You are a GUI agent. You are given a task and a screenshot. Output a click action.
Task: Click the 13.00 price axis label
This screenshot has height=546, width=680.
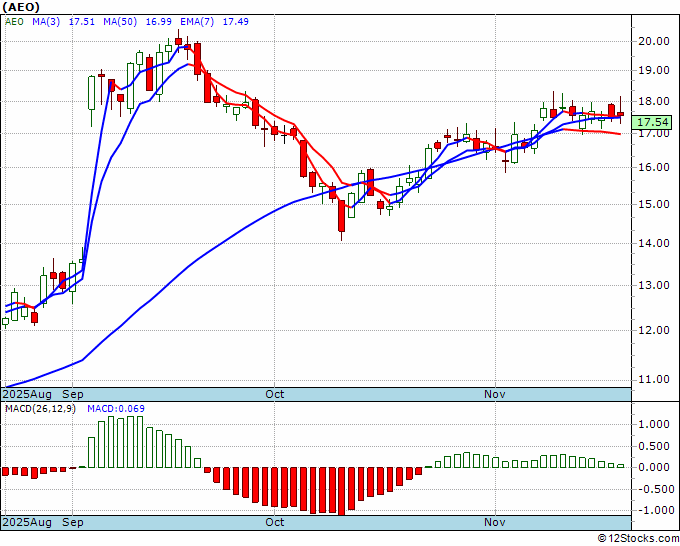coord(654,285)
